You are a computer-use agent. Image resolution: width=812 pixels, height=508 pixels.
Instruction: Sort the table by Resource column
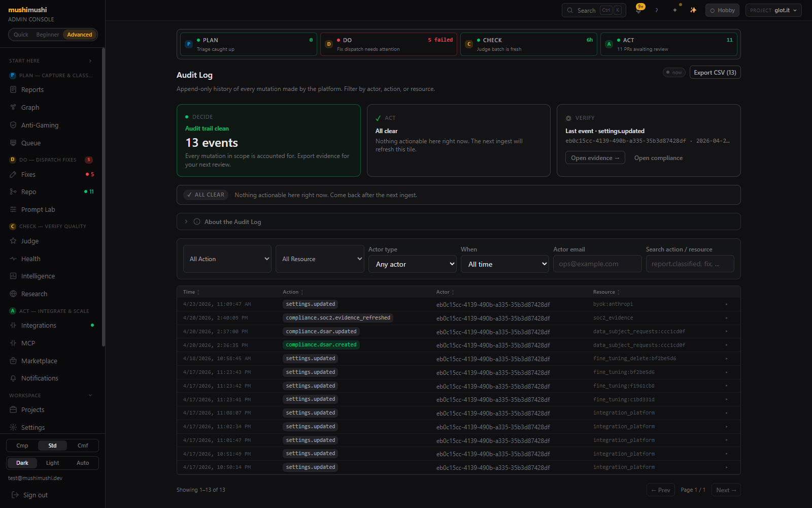tap(606, 292)
